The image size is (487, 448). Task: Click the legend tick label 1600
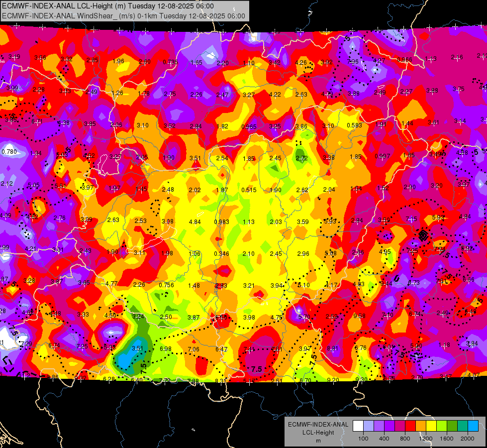point(446,439)
